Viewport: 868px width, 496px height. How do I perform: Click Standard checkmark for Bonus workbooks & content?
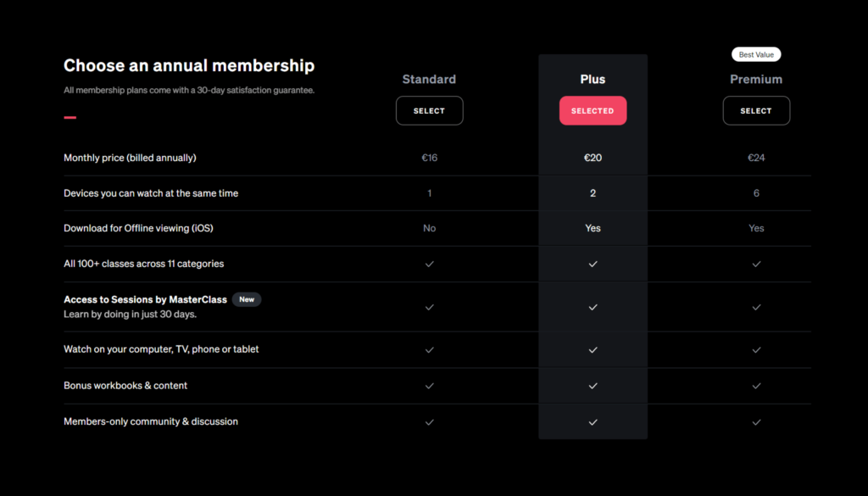[x=430, y=386]
